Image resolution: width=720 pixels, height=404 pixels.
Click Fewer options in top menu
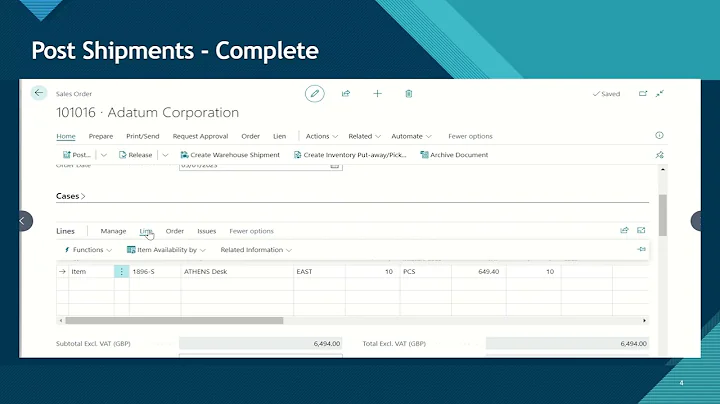(470, 136)
